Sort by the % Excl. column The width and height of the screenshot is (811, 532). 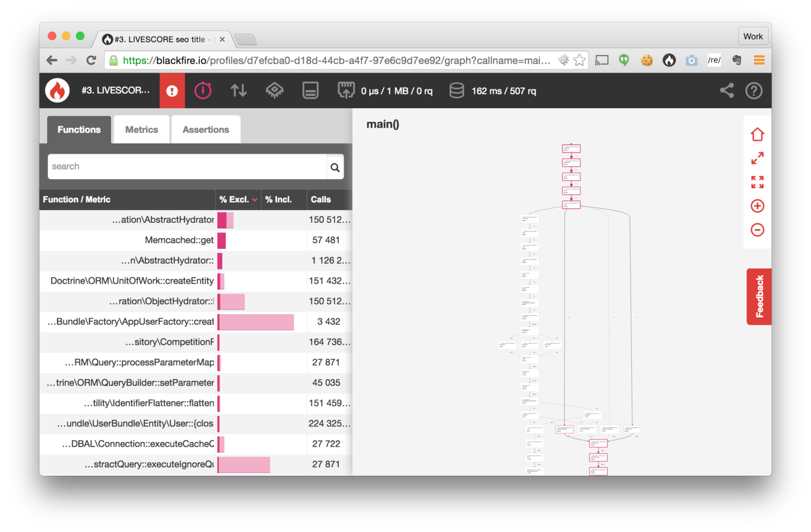click(x=238, y=200)
